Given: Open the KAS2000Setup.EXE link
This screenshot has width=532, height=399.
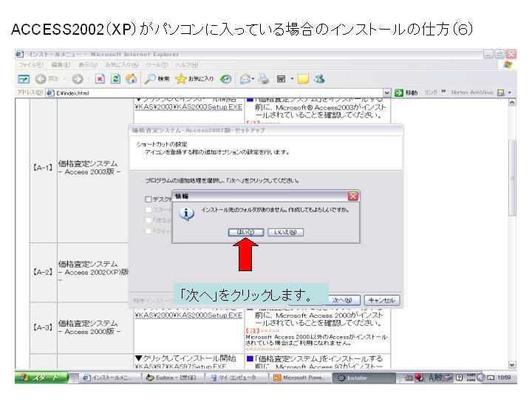Looking at the screenshot, I should pos(188,316).
